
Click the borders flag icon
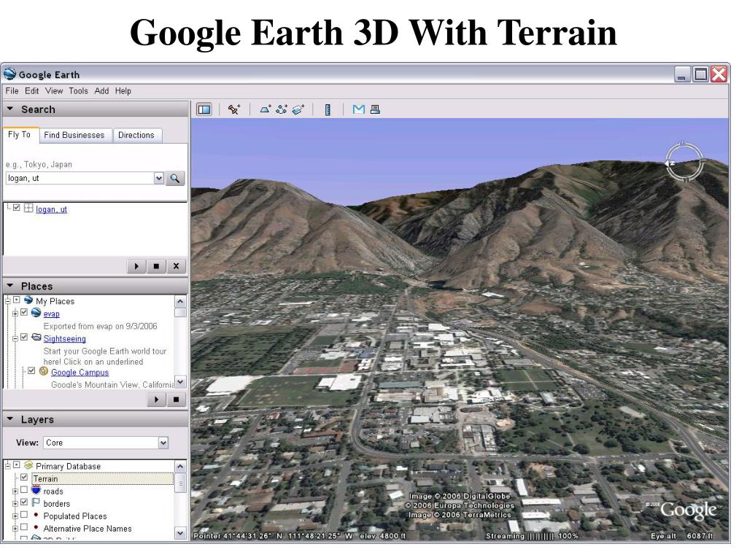[36, 502]
